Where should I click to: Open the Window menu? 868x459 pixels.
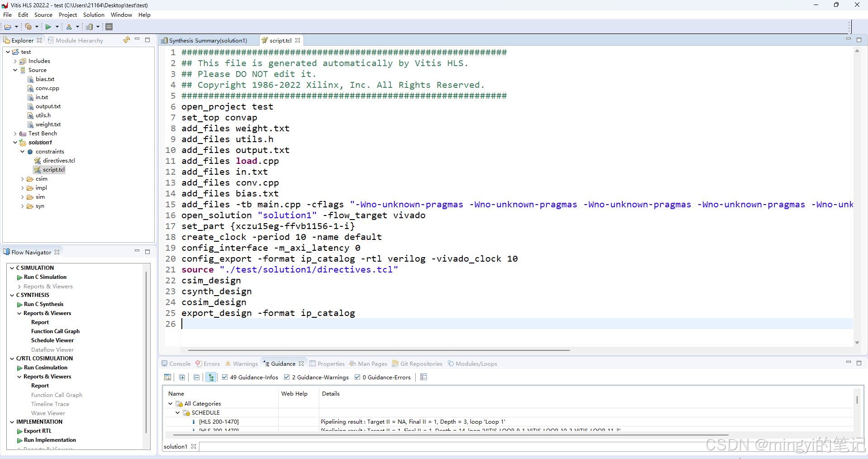click(121, 14)
